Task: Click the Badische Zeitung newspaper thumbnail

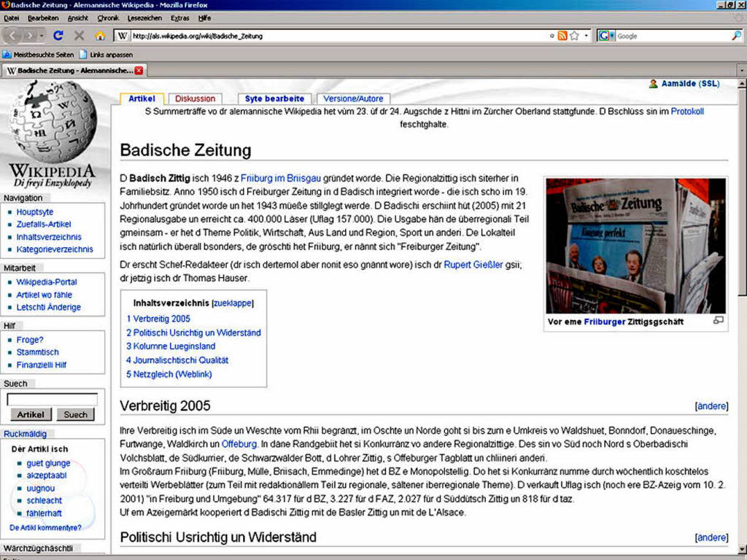Action: coord(635,246)
